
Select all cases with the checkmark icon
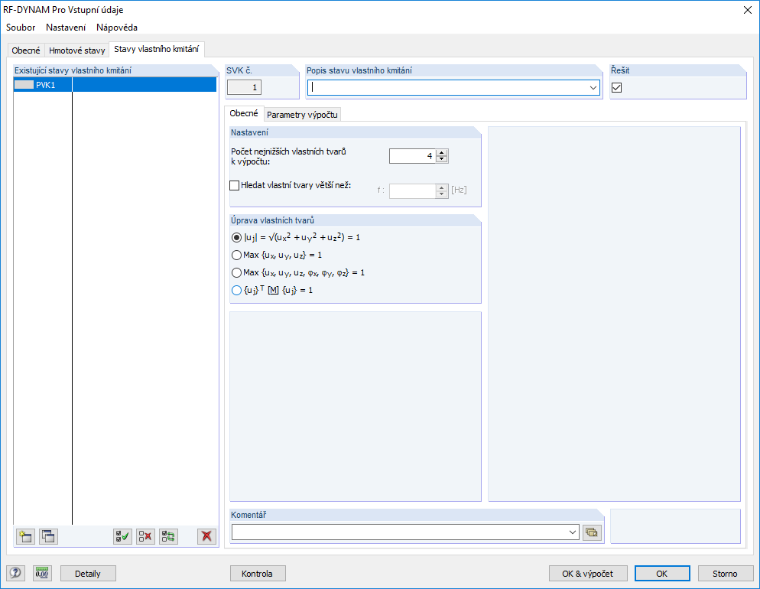[x=122, y=536]
